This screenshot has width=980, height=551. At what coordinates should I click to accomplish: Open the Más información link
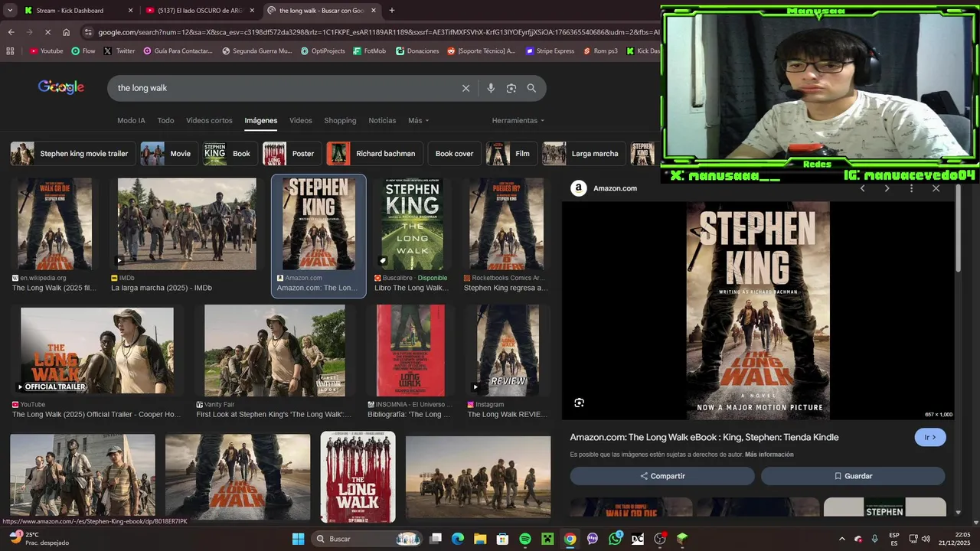pos(769,455)
